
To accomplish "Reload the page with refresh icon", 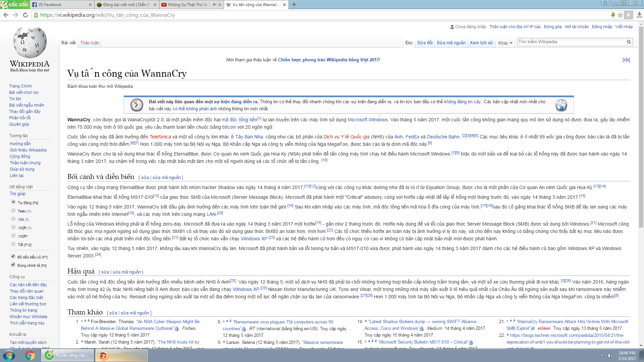I will (x=25, y=15).
